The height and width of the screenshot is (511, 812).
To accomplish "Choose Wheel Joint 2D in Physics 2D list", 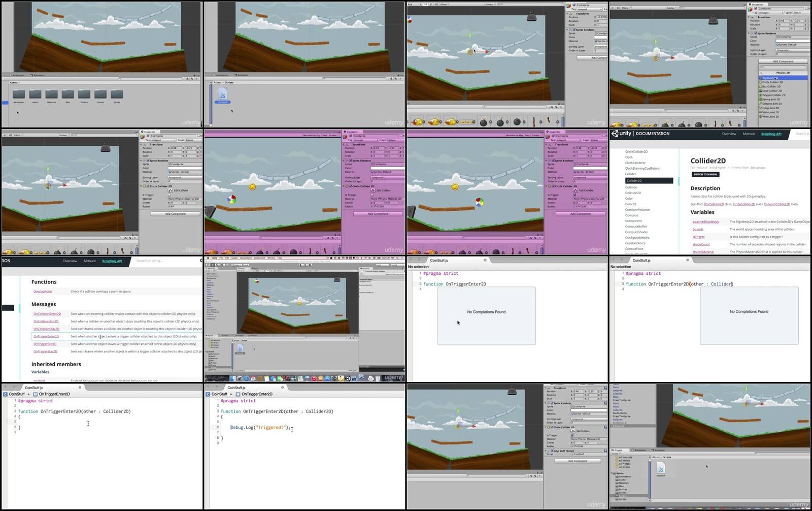I will pyautogui.click(x=784, y=116).
